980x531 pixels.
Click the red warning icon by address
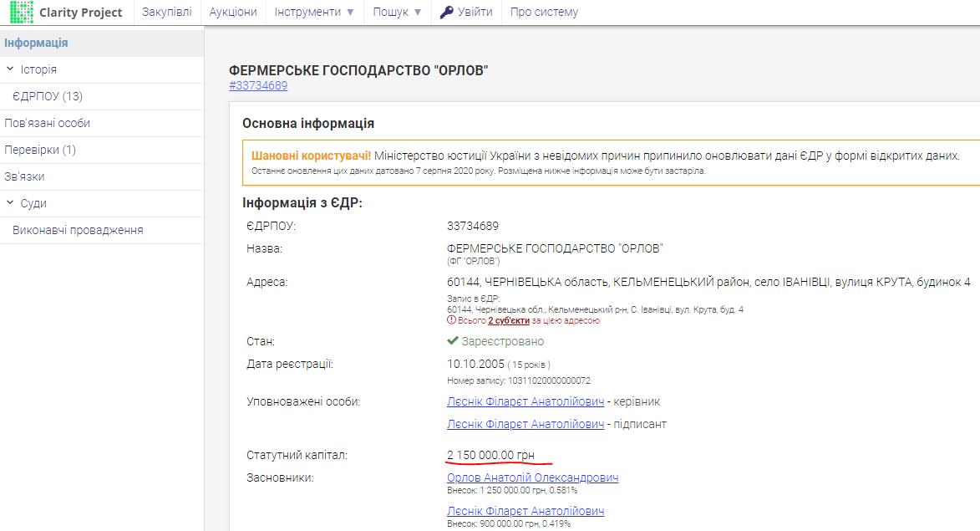tap(451, 320)
